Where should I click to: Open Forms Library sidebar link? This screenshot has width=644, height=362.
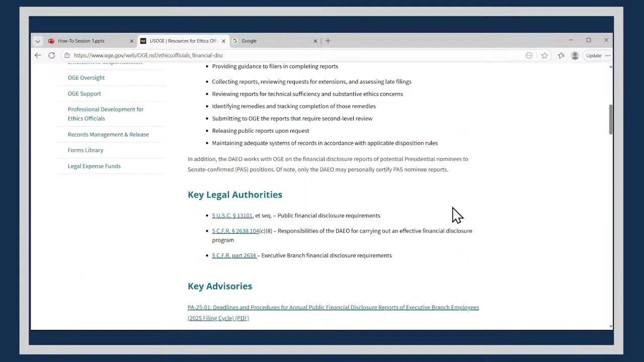tap(86, 150)
